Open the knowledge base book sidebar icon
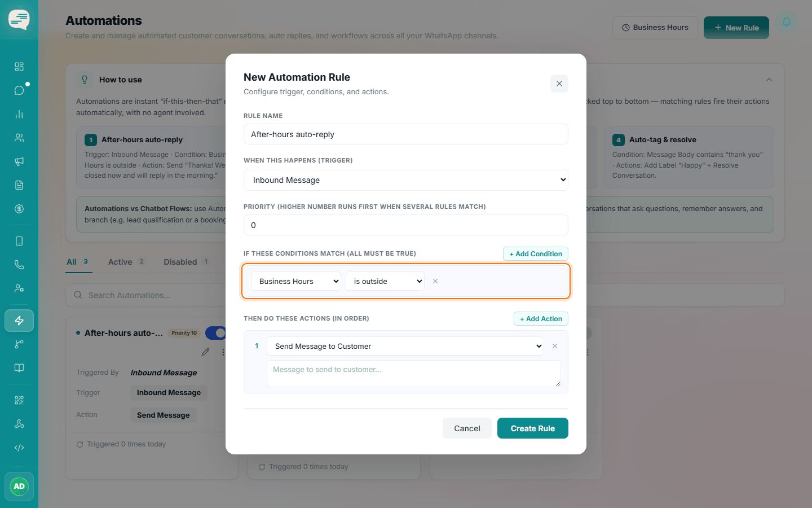Image resolution: width=812 pixels, height=508 pixels. tap(19, 368)
